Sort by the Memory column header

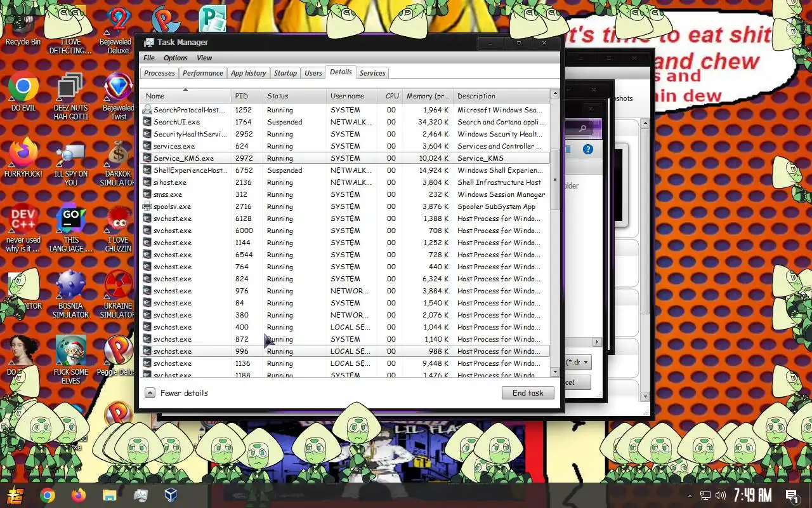click(428, 96)
